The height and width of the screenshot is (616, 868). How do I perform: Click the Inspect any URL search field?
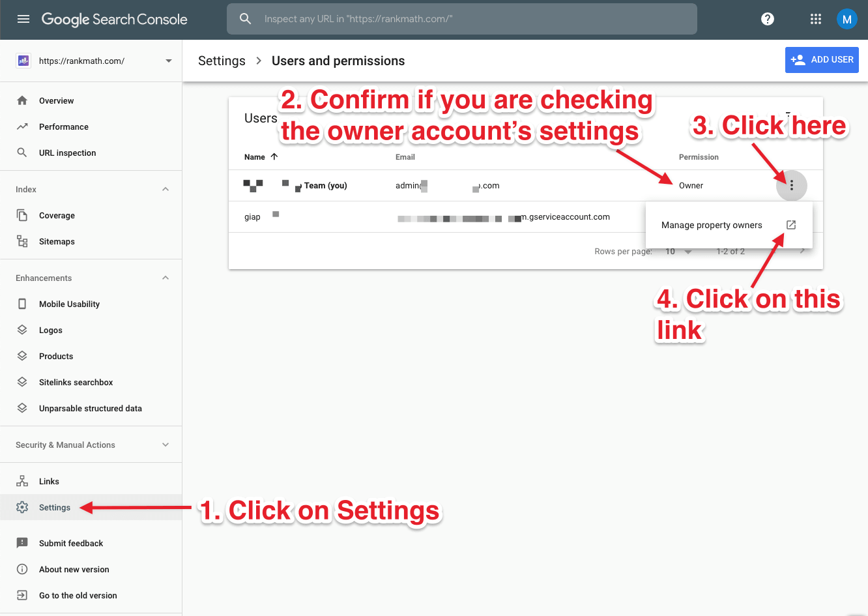pos(462,19)
